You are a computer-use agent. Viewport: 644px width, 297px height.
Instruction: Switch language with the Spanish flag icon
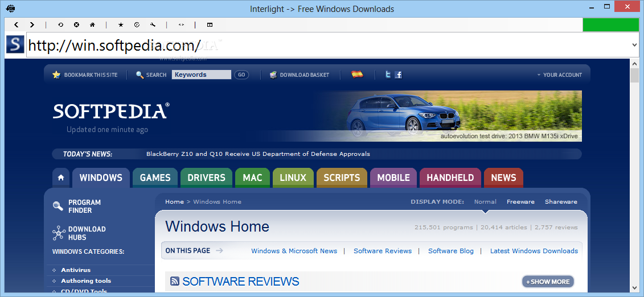[x=358, y=74]
